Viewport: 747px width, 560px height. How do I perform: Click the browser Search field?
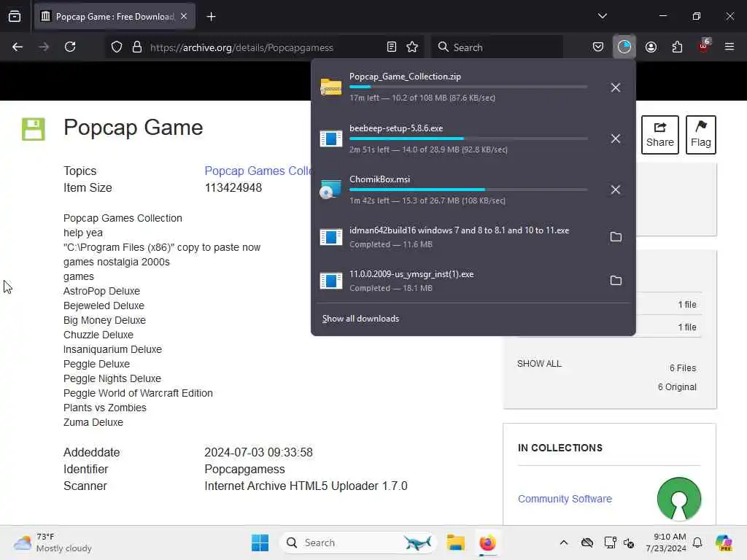click(x=497, y=47)
